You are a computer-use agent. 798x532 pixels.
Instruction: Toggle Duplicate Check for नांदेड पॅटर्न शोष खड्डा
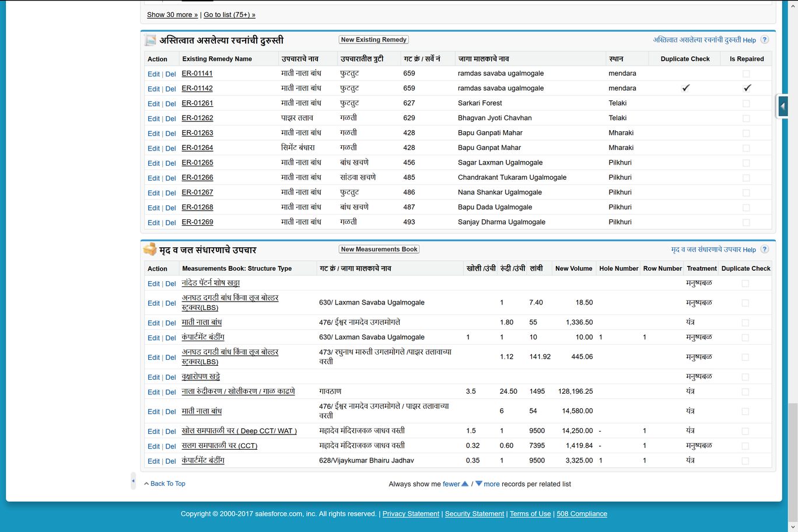[745, 283]
